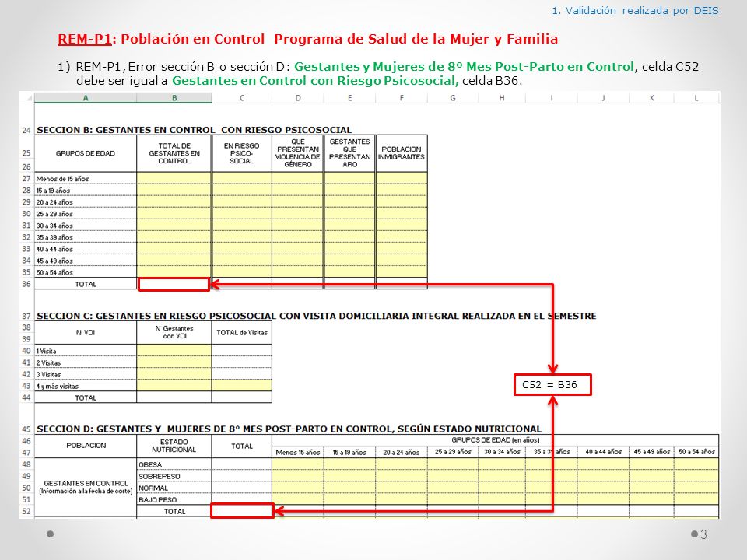
Task: Click 'SECCION B: GESTANTES EN CONTROL CON RIESGO PSICOSOCIAL' title
Action: pyautogui.click(x=195, y=130)
